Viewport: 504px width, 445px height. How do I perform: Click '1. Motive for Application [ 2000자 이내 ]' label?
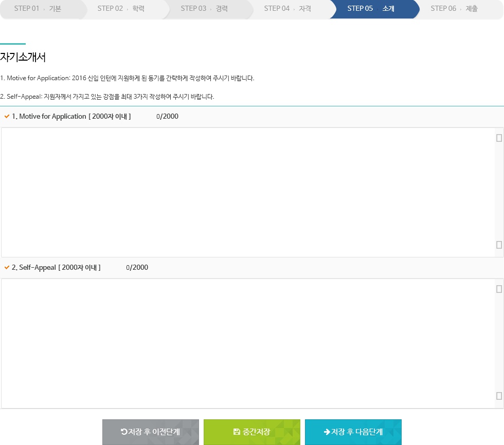tap(71, 116)
